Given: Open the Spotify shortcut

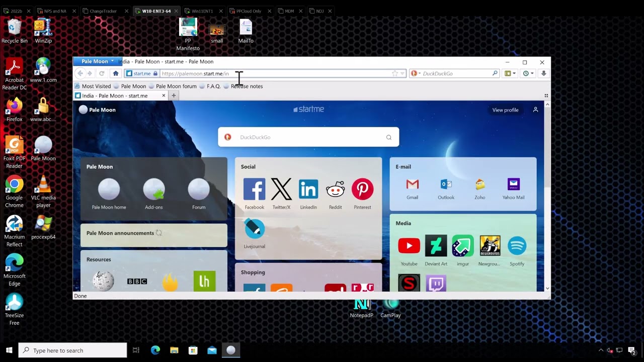Looking at the screenshot, I should (x=517, y=250).
